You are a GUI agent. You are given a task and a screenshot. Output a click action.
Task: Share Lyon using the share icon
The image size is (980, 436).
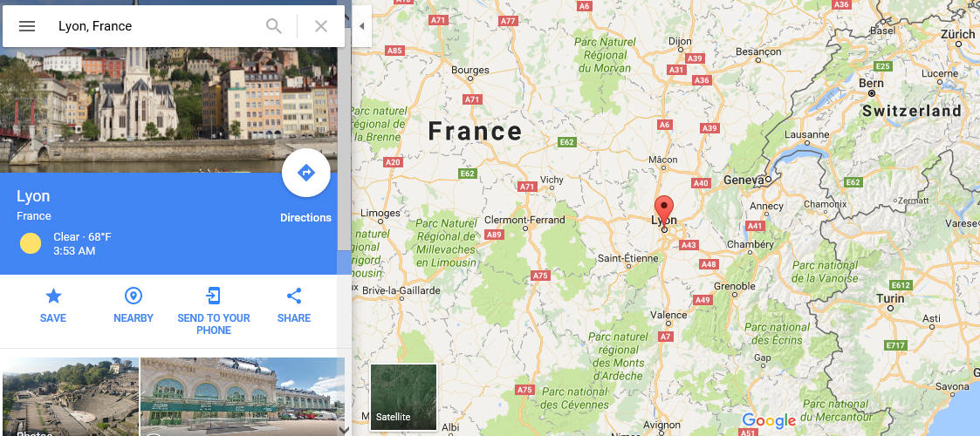click(x=294, y=296)
